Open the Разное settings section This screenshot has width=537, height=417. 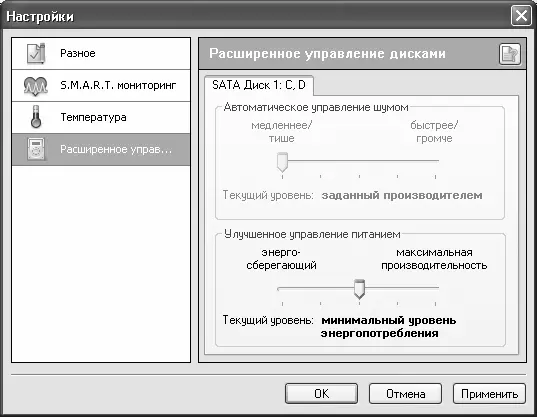[101, 53]
